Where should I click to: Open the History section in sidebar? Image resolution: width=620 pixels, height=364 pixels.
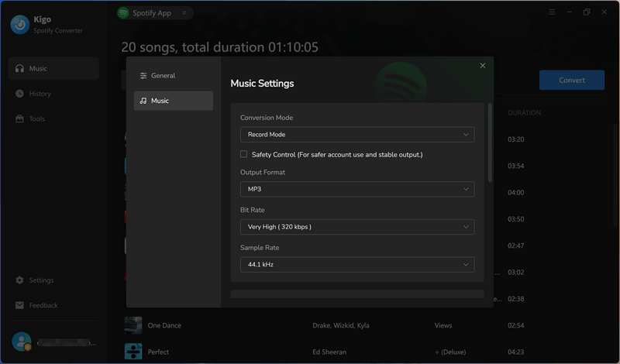[x=53, y=94]
